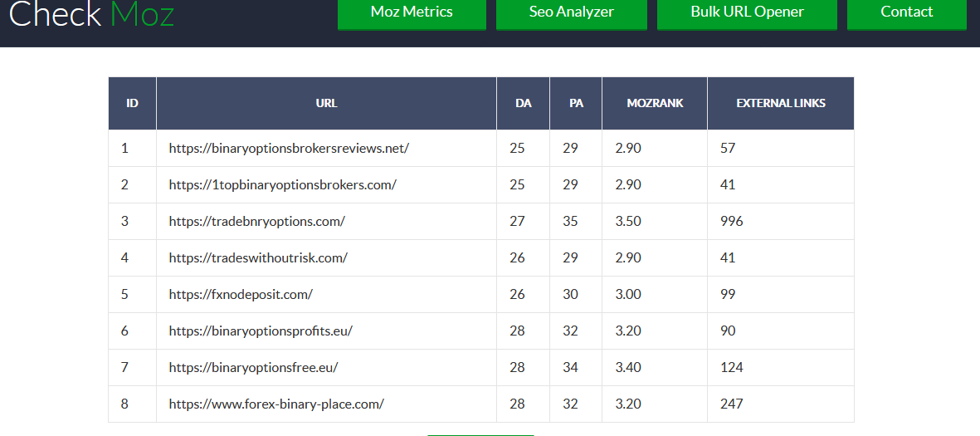This screenshot has width=980, height=436.
Task: Click the www.forex-binary-place.com URL
Action: click(x=276, y=404)
